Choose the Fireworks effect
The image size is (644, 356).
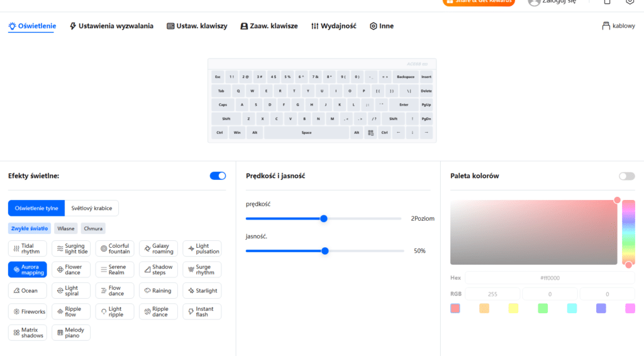click(x=28, y=311)
